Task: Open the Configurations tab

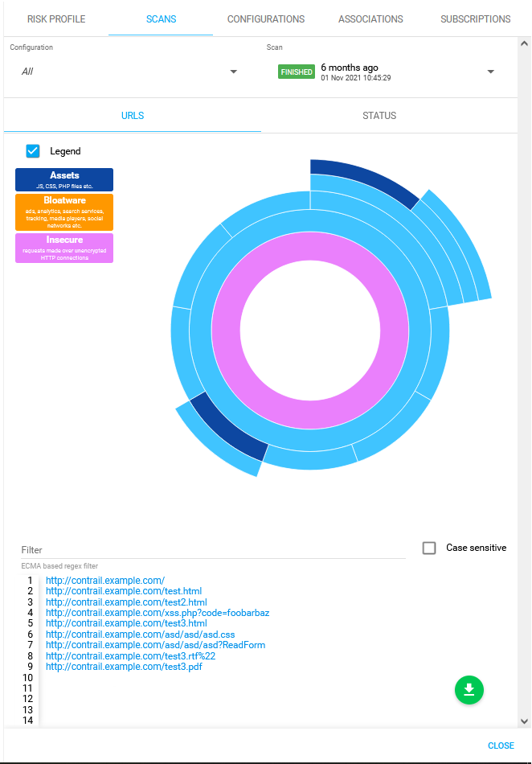Action: coord(266,19)
